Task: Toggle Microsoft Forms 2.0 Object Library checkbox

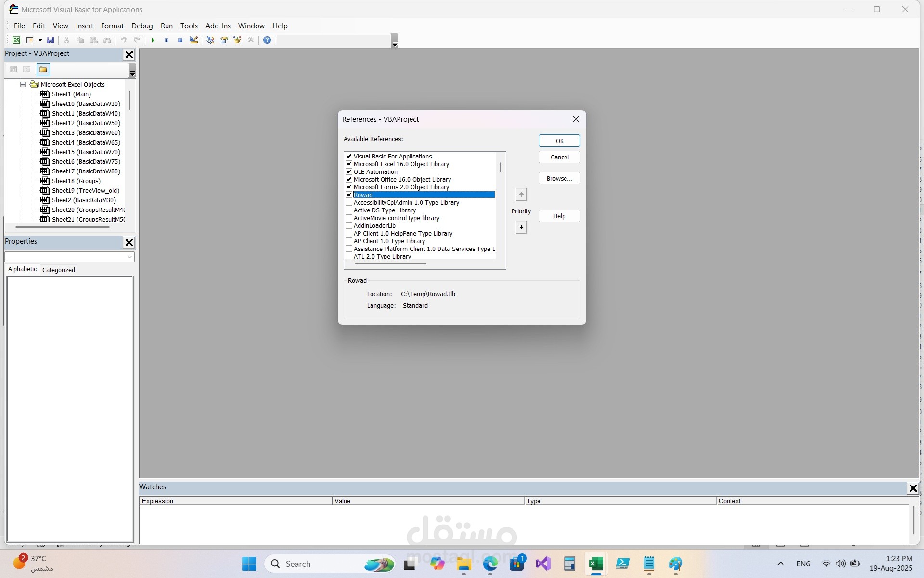Action: [x=349, y=187]
